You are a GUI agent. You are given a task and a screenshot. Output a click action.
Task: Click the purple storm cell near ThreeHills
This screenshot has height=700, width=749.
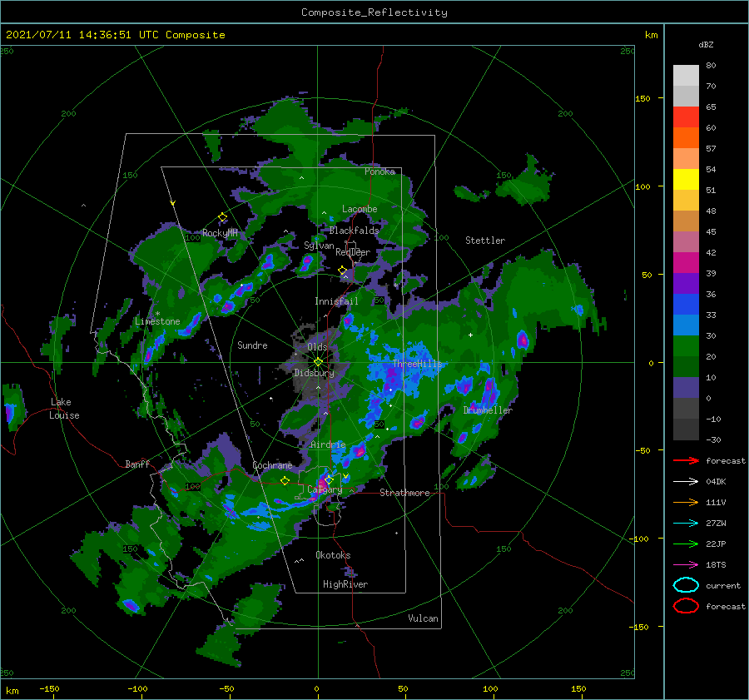(x=393, y=378)
